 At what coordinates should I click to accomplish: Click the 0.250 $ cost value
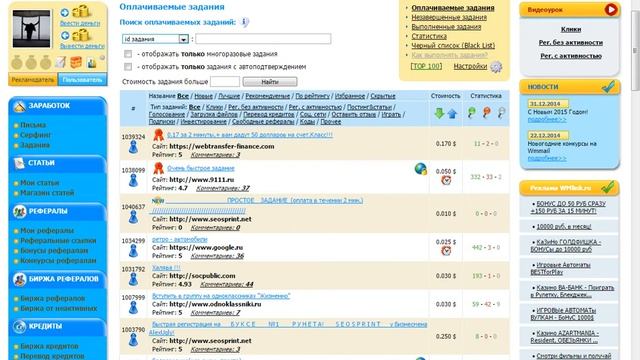(x=446, y=337)
